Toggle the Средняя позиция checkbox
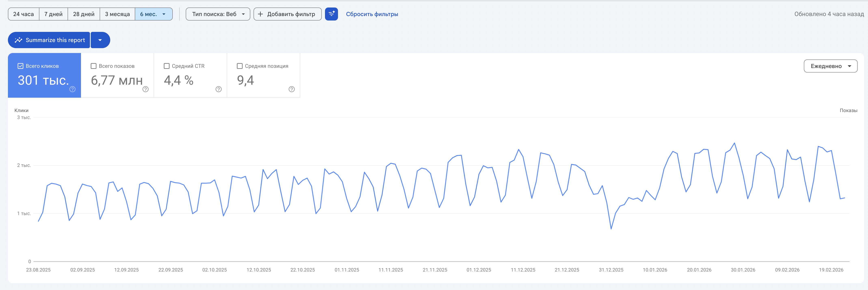Viewport: 868px width, 290px height. [240, 66]
